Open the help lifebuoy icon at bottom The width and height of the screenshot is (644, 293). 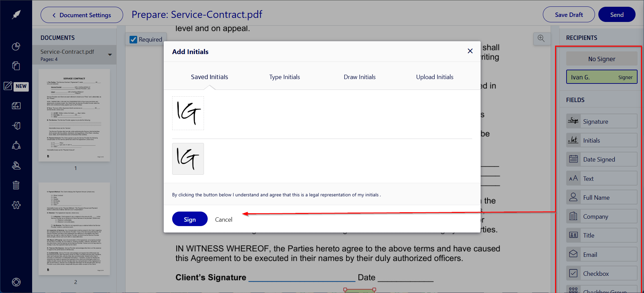(x=16, y=282)
